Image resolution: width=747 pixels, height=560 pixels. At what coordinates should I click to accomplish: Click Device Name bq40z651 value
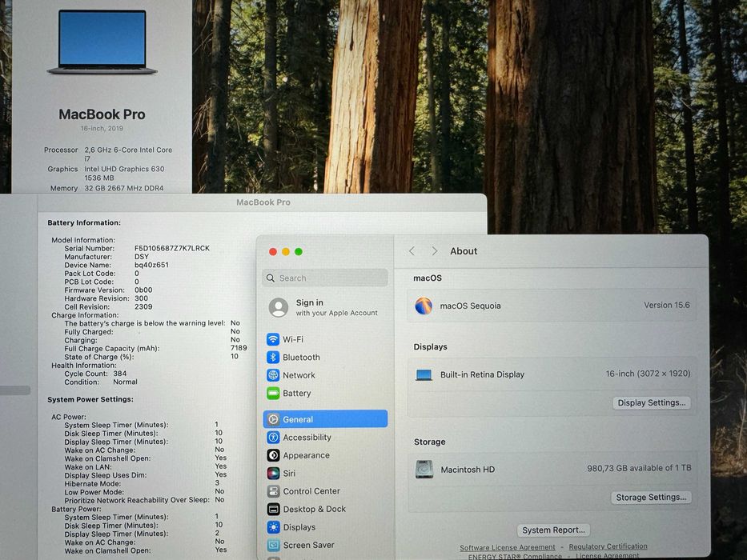point(151,265)
